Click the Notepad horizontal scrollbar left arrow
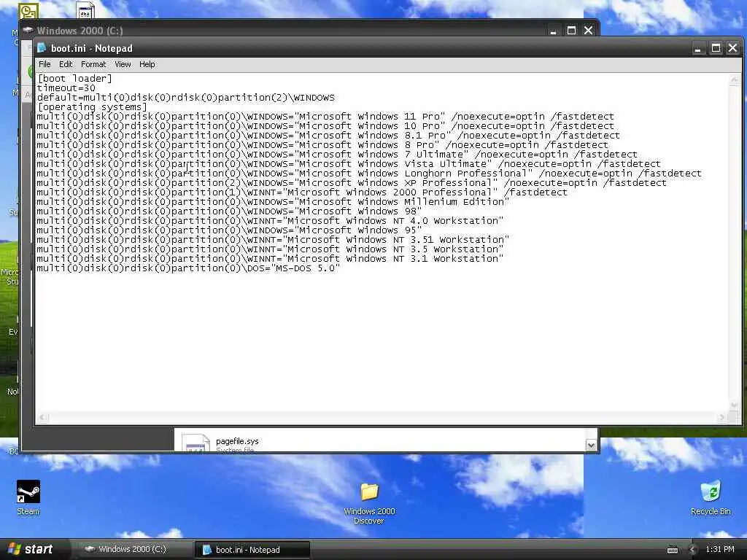 pyautogui.click(x=42, y=418)
